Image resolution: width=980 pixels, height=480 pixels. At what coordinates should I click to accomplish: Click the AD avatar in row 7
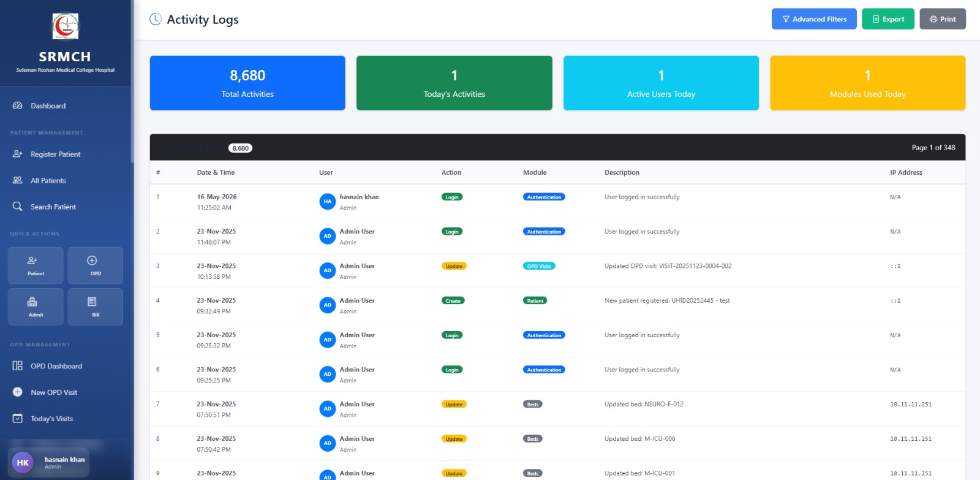[x=328, y=408]
